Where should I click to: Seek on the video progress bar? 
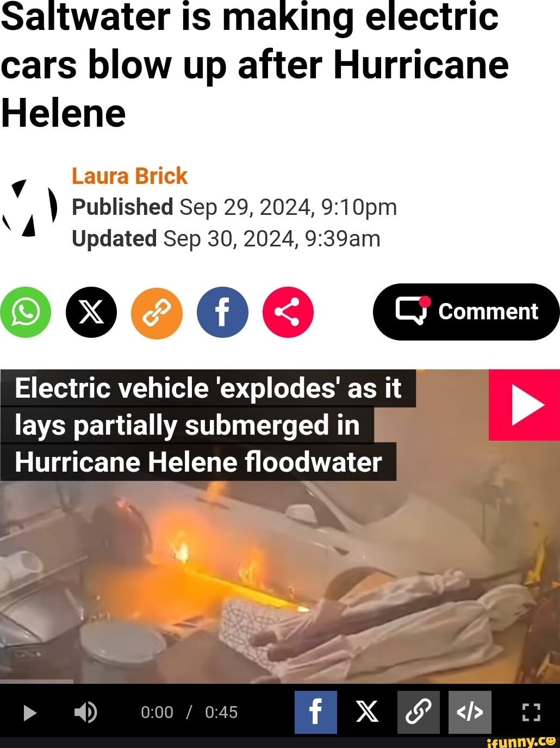280,681
